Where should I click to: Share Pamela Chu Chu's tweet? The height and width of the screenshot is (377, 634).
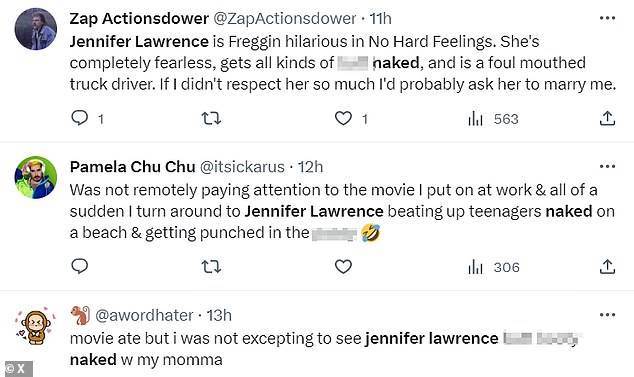coord(607,267)
